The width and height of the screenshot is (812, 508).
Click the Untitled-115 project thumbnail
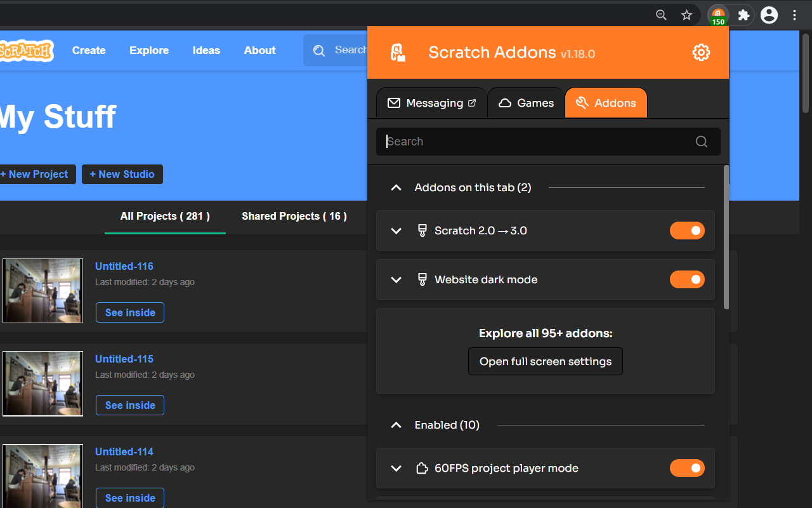[42, 384]
